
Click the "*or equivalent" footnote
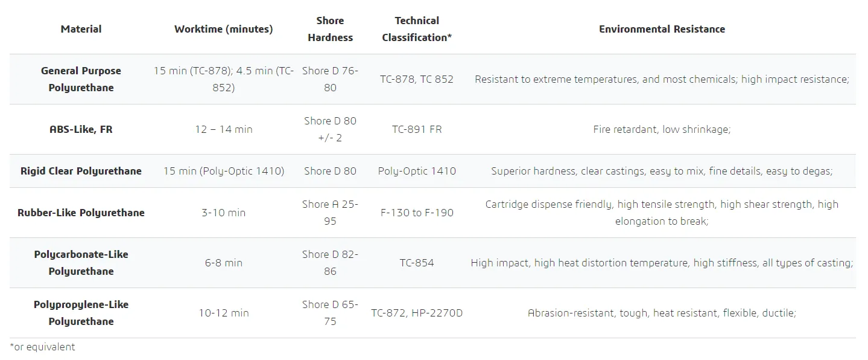point(43,347)
